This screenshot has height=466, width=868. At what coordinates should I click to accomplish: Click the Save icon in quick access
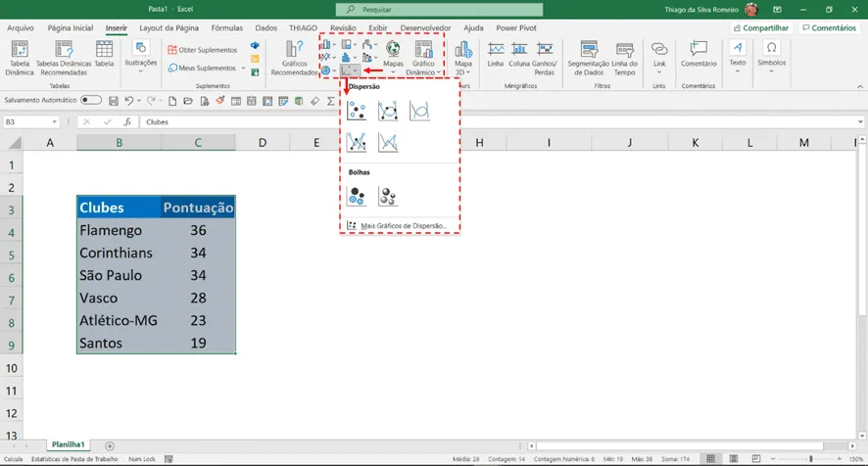[114, 101]
